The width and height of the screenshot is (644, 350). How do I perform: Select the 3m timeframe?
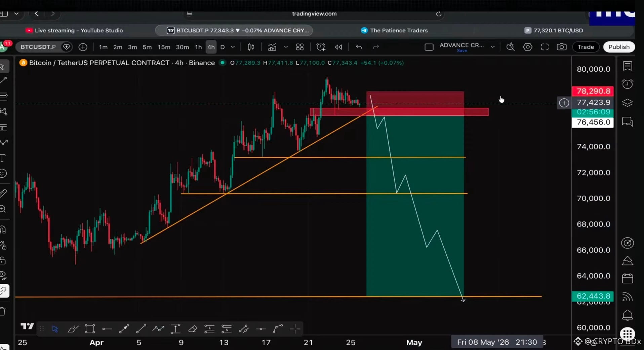pos(132,47)
